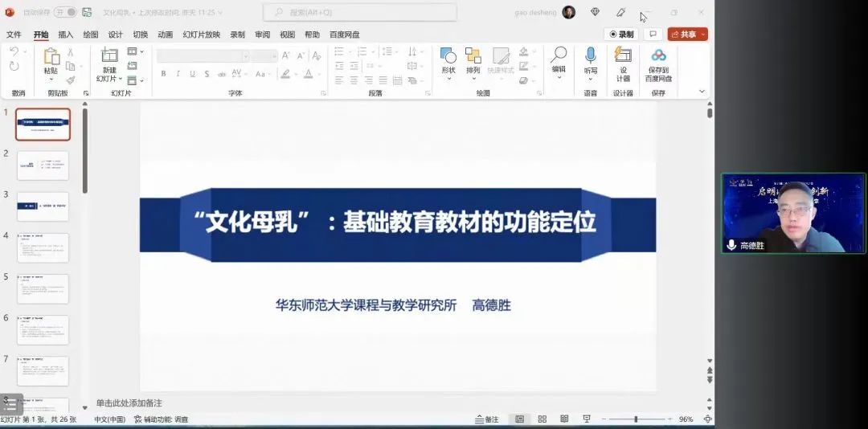
Task: Click Save to Baidu Netdisk icon
Action: 659,55
